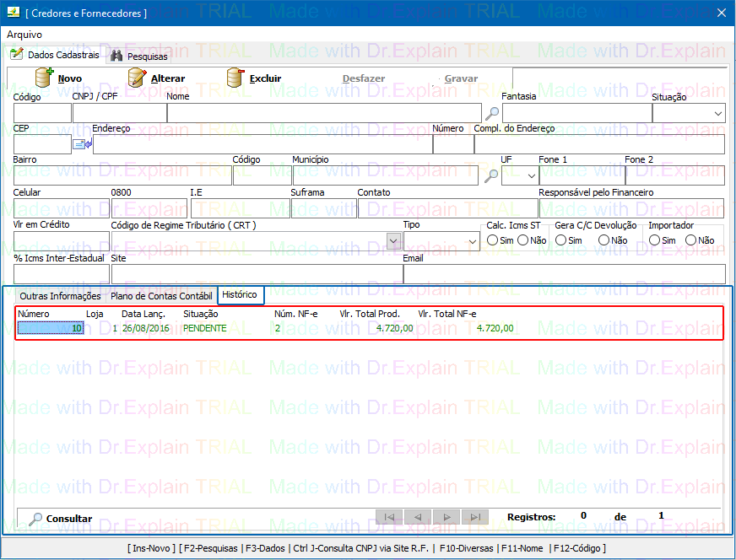This screenshot has width=736, height=560.
Task: Open the Código de Regime Tributário dropdown
Action: [x=392, y=241]
